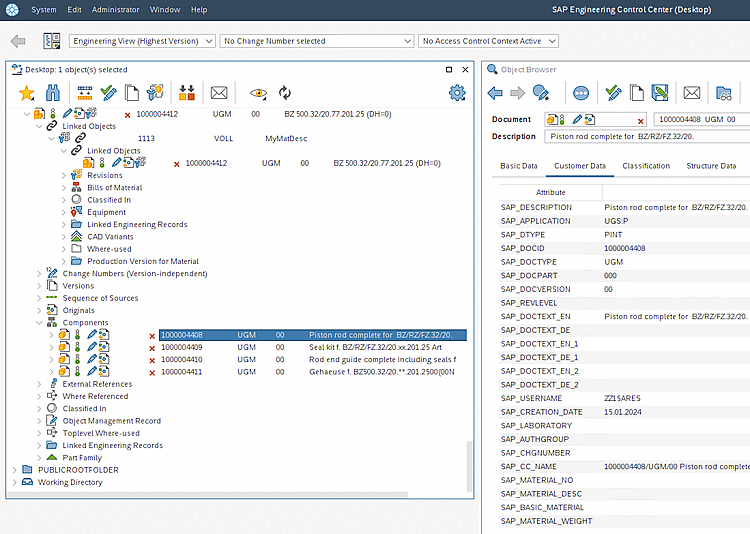
Task: Click the refresh arrows icon
Action: click(x=285, y=93)
